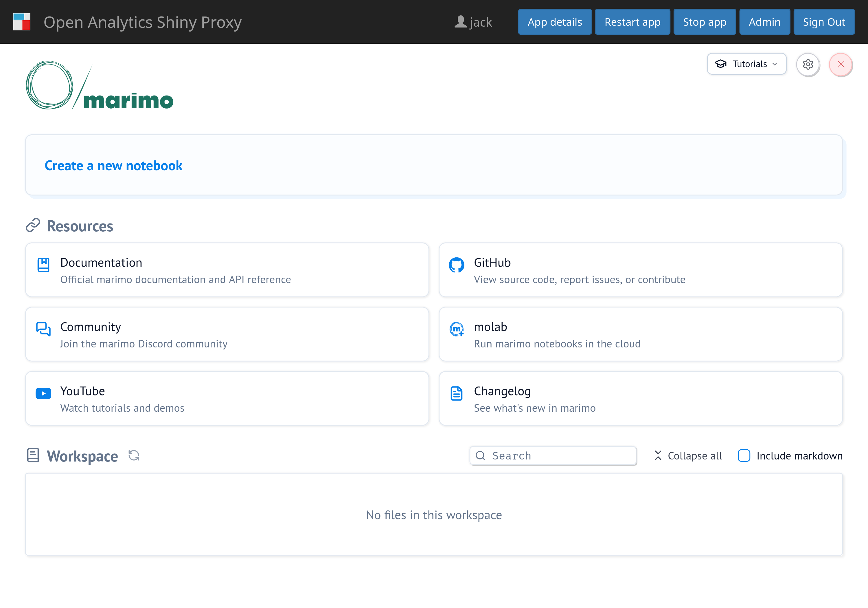Viewport: 868px width, 608px height.
Task: Click 'Official marimo documentation and API reference'
Action: coord(176,280)
